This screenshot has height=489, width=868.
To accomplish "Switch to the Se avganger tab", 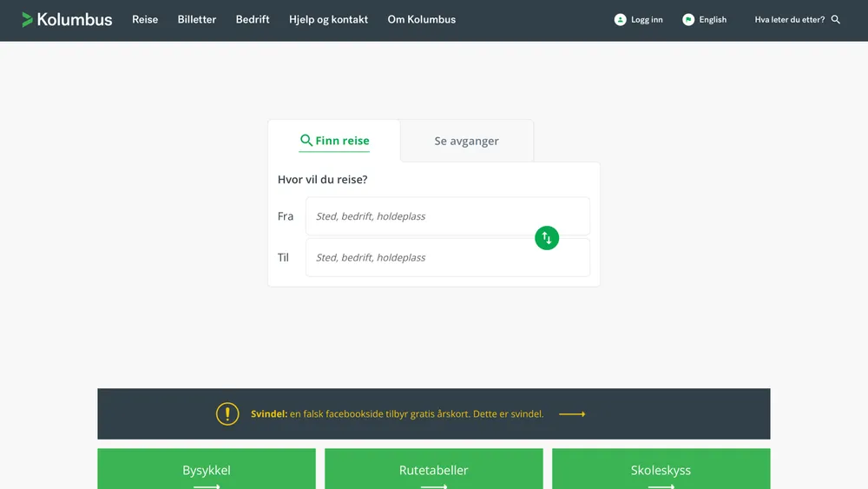I will pos(467,141).
